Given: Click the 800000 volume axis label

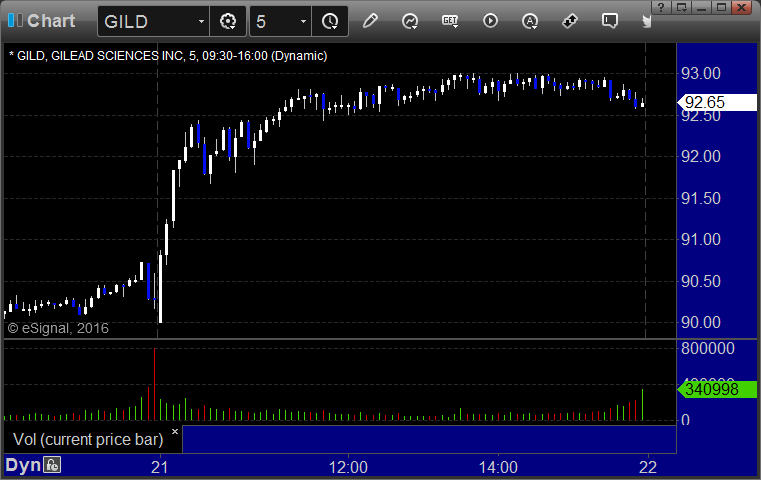Looking at the screenshot, I should 708,348.
